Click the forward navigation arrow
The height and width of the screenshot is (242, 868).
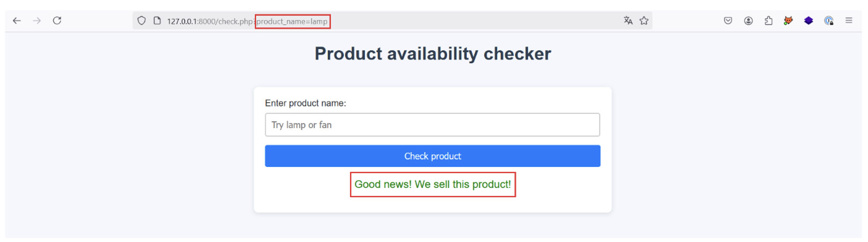tap(37, 21)
